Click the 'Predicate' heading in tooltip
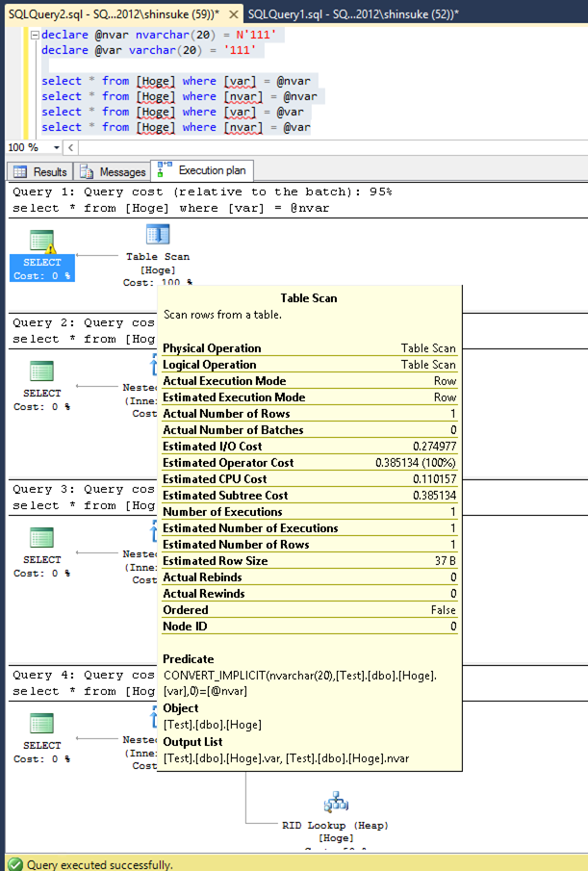 click(x=189, y=659)
